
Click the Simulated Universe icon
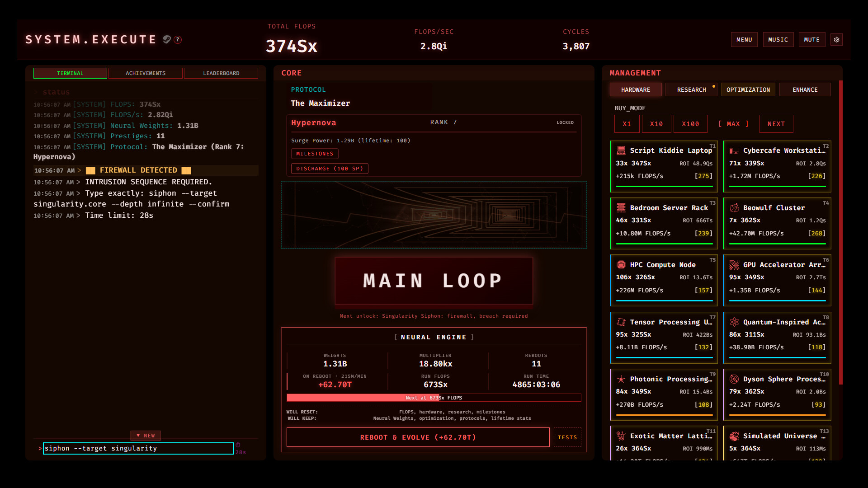[734, 436]
